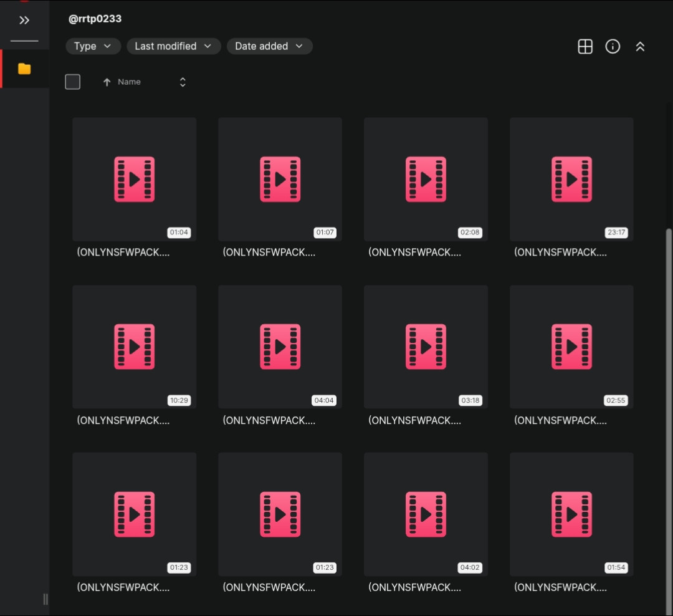Click the sidebar resize handle at bottom left
Screen dimensions: 673x616
point(45,599)
